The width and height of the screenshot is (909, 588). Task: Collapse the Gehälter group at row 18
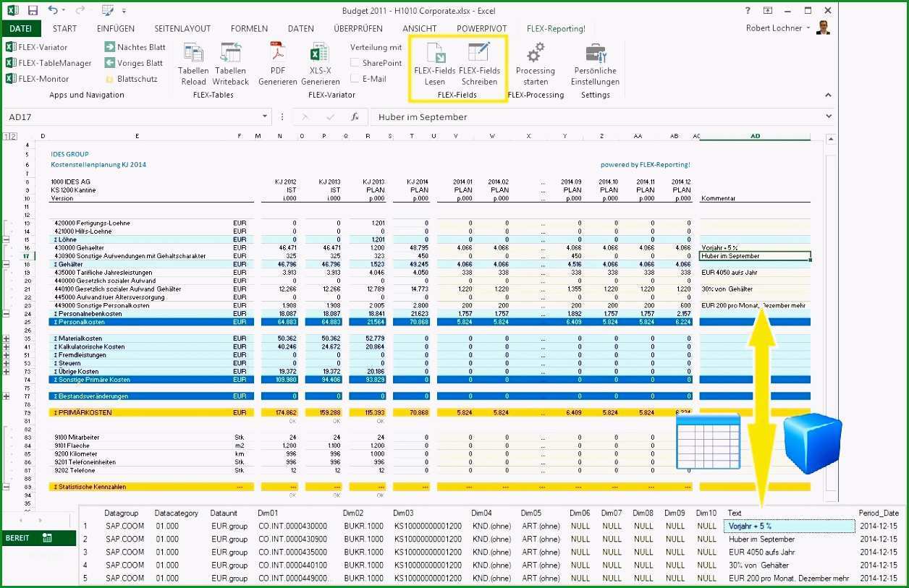[x=7, y=264]
